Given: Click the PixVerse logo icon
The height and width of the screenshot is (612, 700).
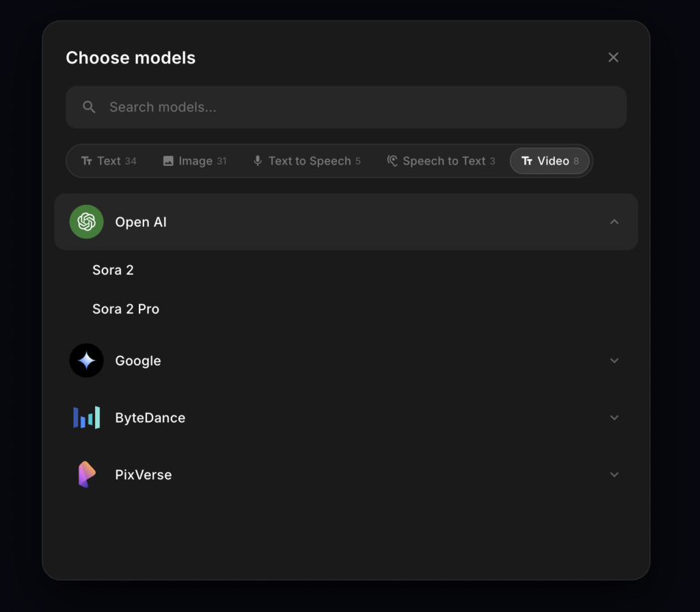Looking at the screenshot, I should 87,475.
